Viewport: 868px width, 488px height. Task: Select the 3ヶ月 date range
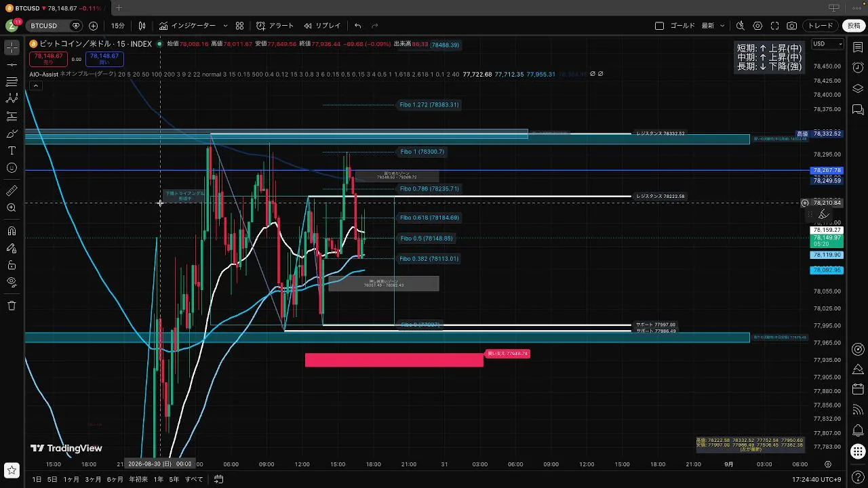pos(93,479)
